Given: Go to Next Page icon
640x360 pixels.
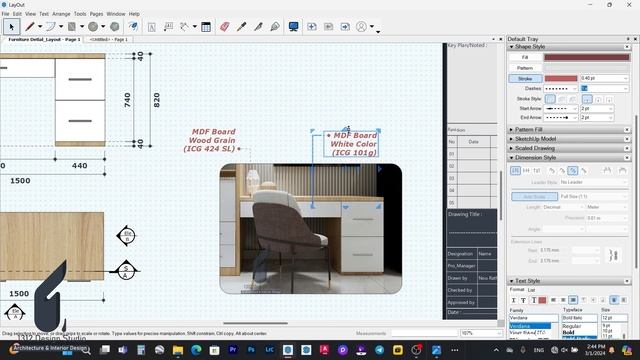Looking at the screenshot, I should [x=345, y=27].
